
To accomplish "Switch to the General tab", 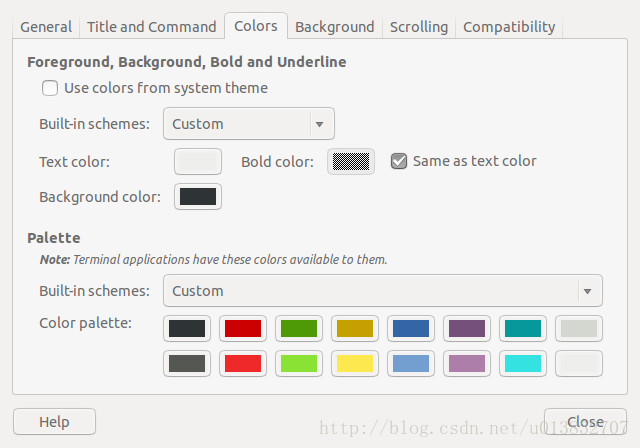I will click(x=46, y=27).
